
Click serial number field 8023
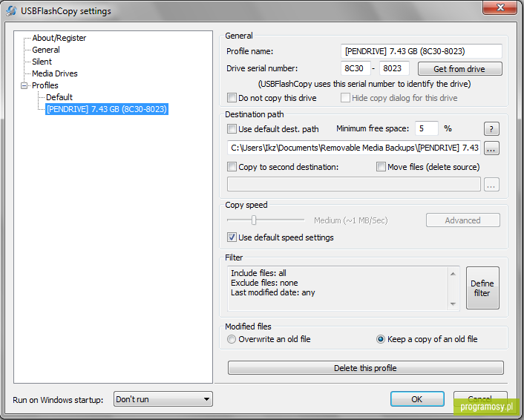click(394, 68)
